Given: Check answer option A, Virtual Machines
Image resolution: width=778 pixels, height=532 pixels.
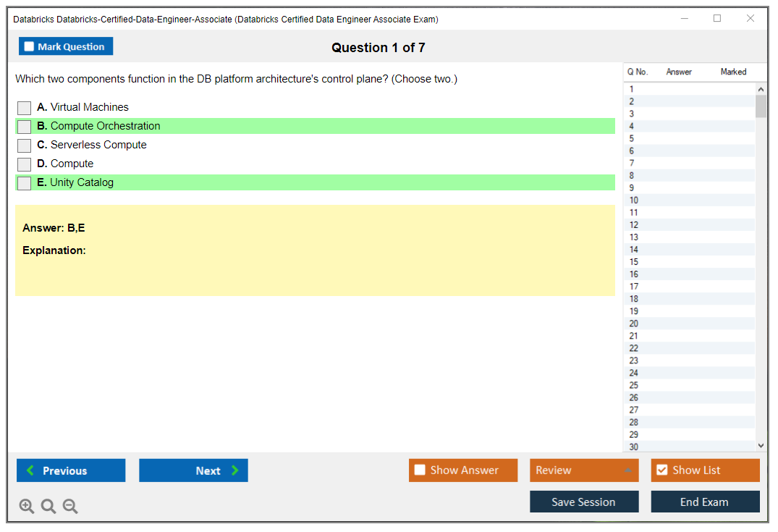Looking at the screenshot, I should [24, 107].
